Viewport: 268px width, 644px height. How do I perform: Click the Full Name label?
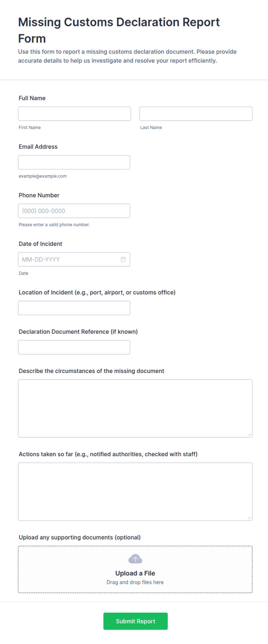coord(32,98)
